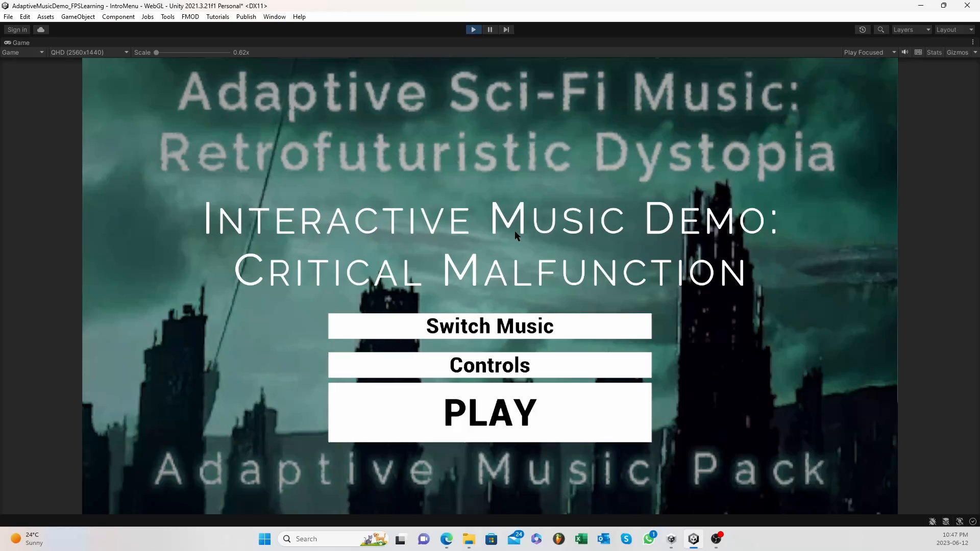Open the Tools menu
Image resolution: width=980 pixels, height=551 pixels.
click(x=167, y=16)
